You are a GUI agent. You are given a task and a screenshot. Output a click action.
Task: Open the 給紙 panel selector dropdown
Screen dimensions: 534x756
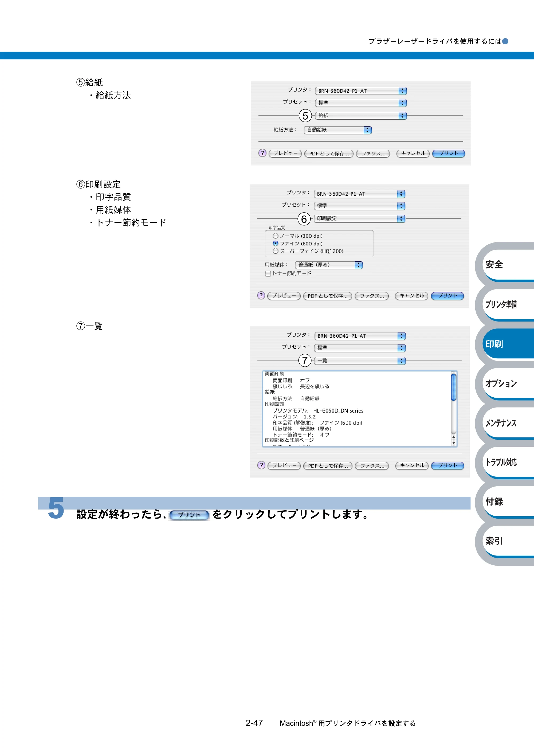point(361,116)
